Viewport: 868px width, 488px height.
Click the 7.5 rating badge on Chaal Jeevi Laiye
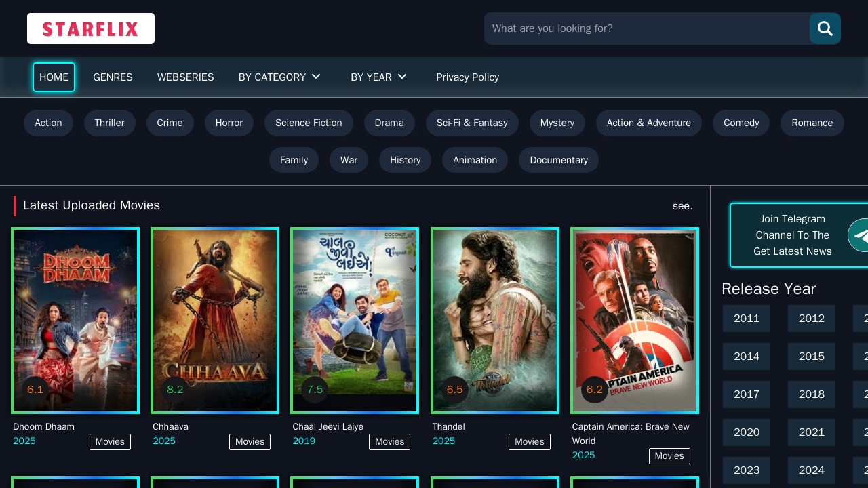pos(315,390)
